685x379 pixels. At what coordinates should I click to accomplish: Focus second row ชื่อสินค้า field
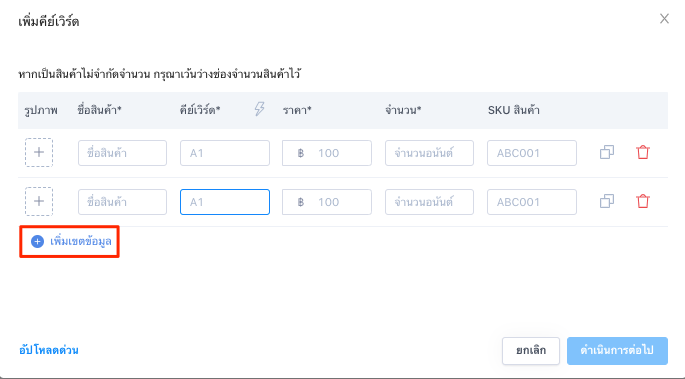click(122, 202)
